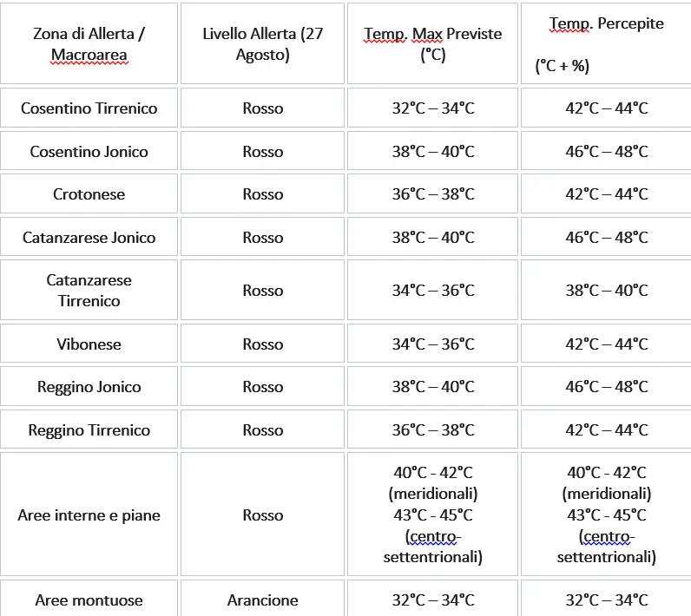Select the 'Aree montuose' cell

(89, 600)
